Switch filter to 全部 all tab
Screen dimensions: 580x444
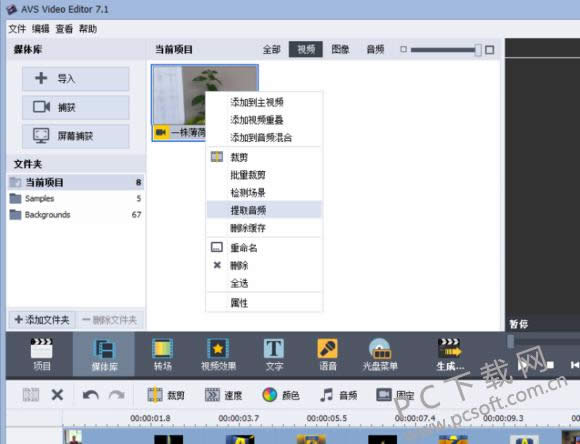click(x=272, y=49)
